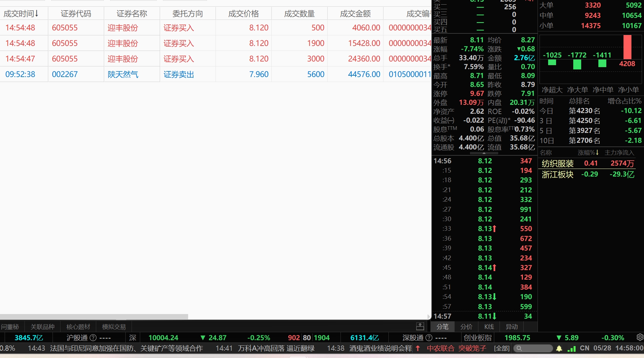Click the help icon next to 深股通

429,338
